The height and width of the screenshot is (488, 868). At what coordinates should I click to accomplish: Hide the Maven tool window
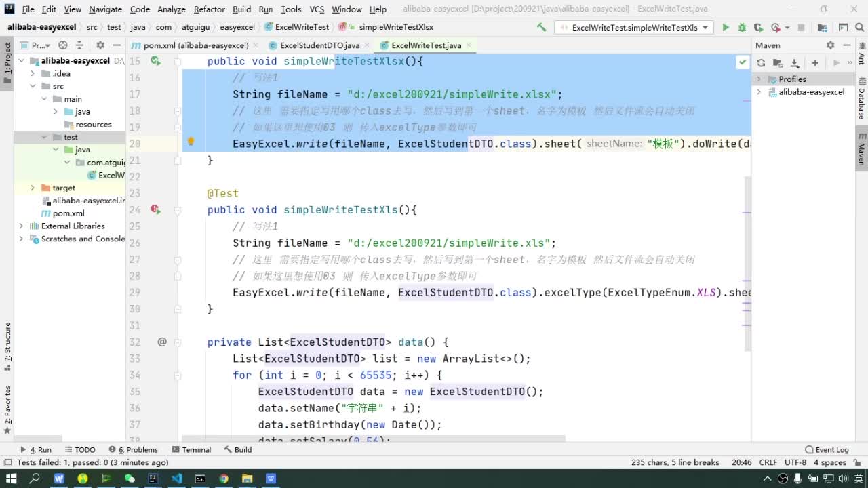pyautogui.click(x=846, y=45)
